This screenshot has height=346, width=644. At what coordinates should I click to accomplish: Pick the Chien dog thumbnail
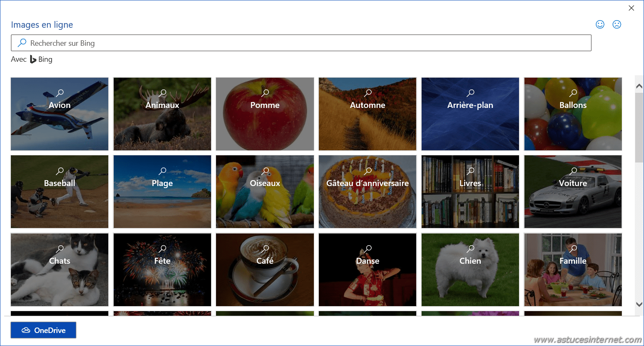coord(470,270)
